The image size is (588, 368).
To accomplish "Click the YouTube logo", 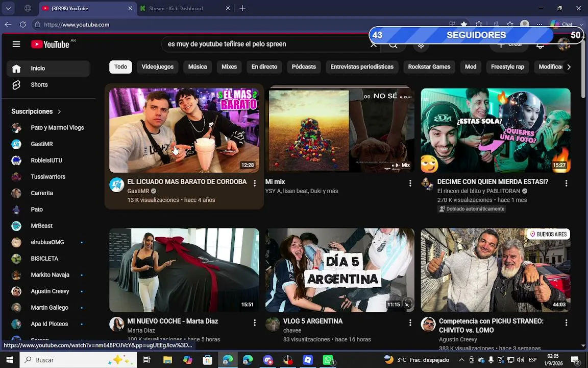I will [x=50, y=44].
